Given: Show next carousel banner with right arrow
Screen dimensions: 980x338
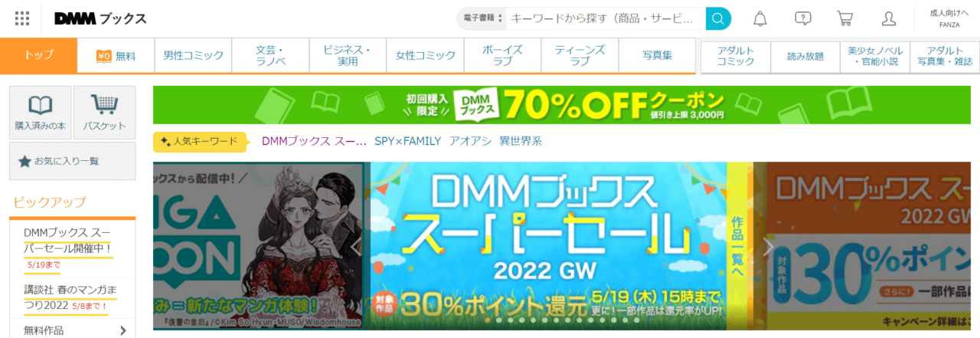Looking at the screenshot, I should tap(769, 247).
